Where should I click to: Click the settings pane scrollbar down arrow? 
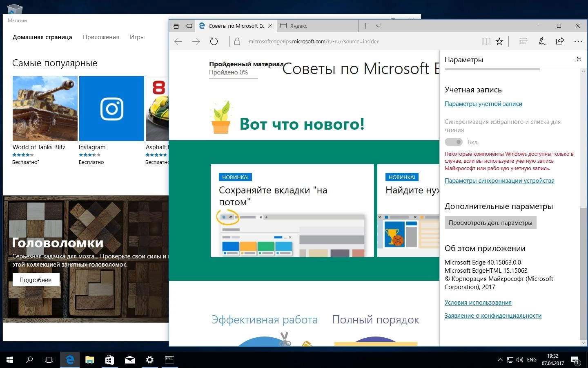tap(583, 343)
